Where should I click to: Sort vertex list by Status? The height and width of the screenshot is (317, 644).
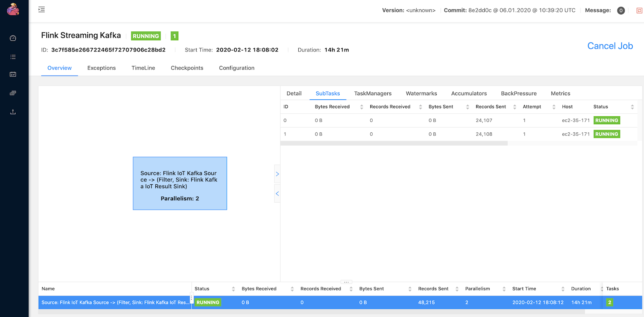[233, 289]
